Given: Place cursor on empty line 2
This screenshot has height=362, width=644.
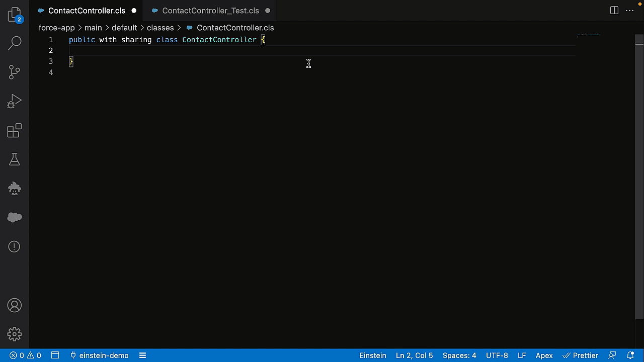Looking at the screenshot, I should 322,50.
